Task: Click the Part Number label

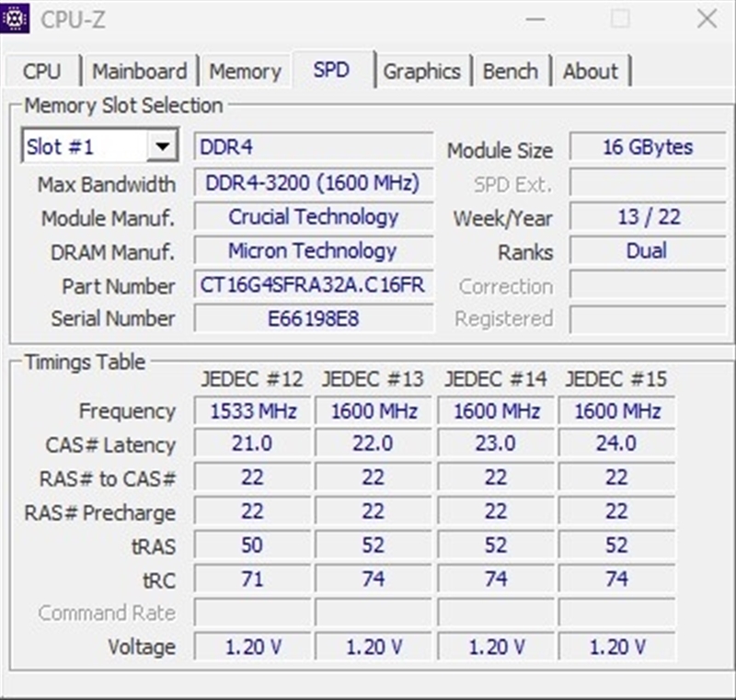Action: pyautogui.click(x=119, y=286)
